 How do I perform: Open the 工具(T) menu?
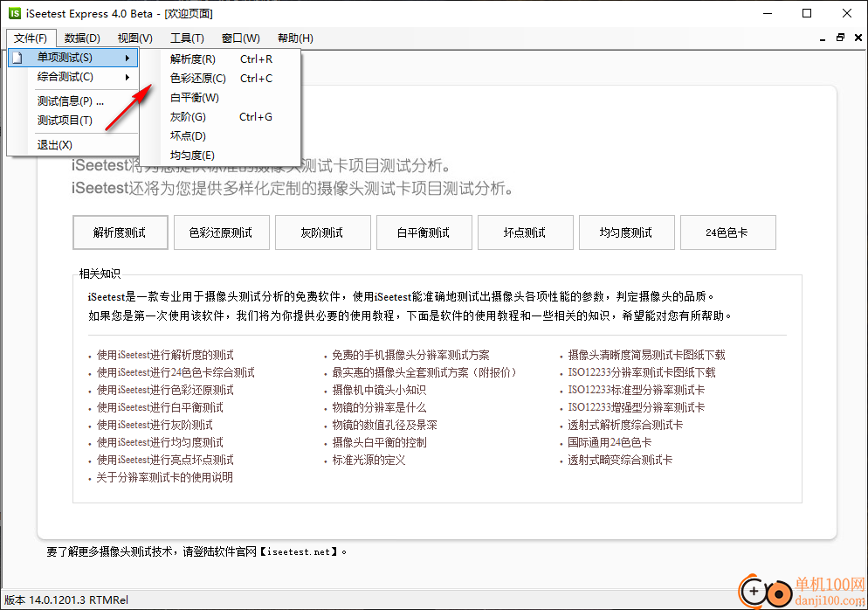point(187,38)
